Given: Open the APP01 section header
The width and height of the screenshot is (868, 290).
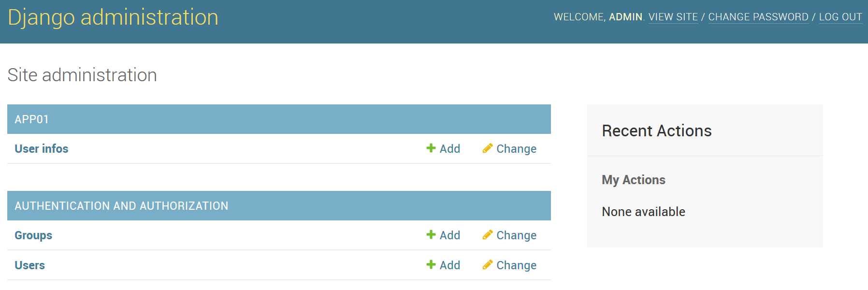Looking at the screenshot, I should 32,119.
